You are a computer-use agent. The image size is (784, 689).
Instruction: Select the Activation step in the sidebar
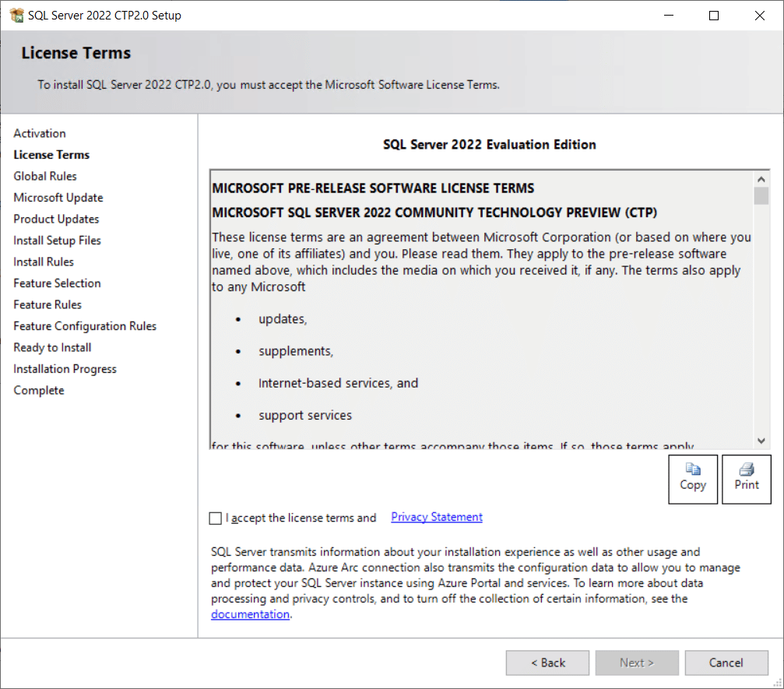(x=40, y=133)
